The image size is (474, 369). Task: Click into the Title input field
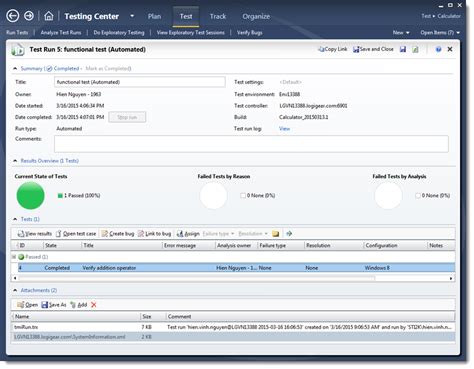[x=140, y=82]
